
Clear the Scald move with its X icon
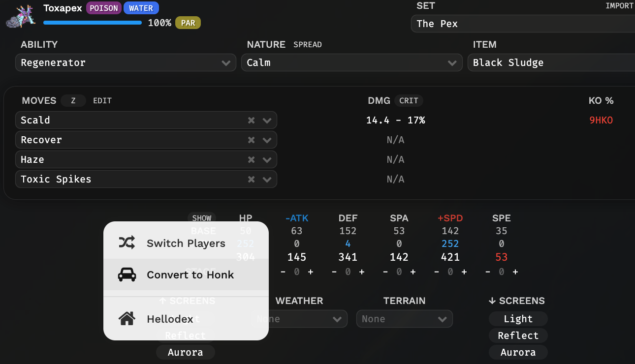pyautogui.click(x=251, y=121)
